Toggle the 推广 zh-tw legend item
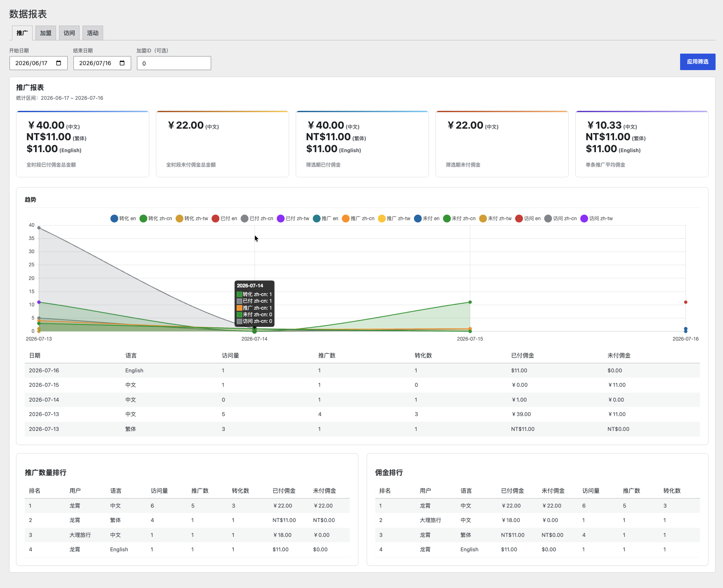This screenshot has width=723, height=588. tap(394, 219)
